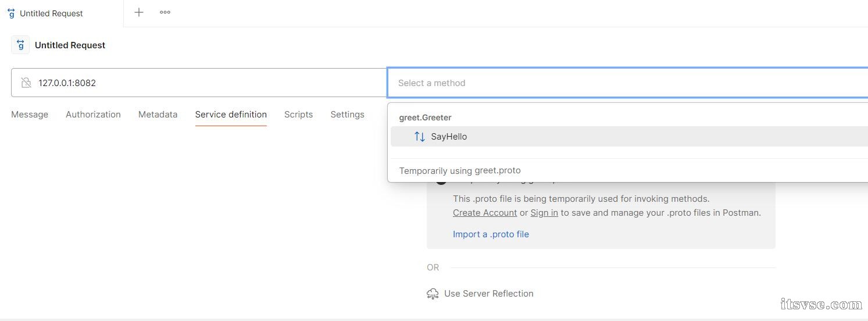The width and height of the screenshot is (868, 321).
Task: Click the unlocked padlock icon in the URL field
Action: tap(26, 83)
